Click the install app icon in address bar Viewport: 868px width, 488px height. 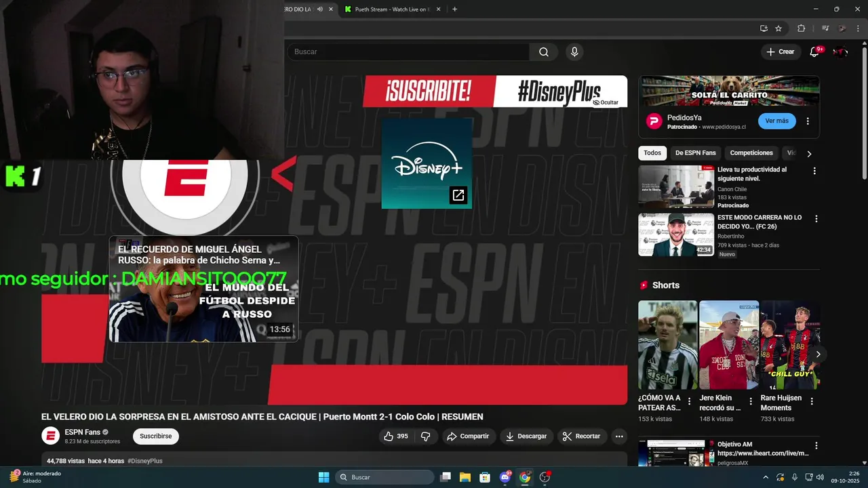click(764, 28)
